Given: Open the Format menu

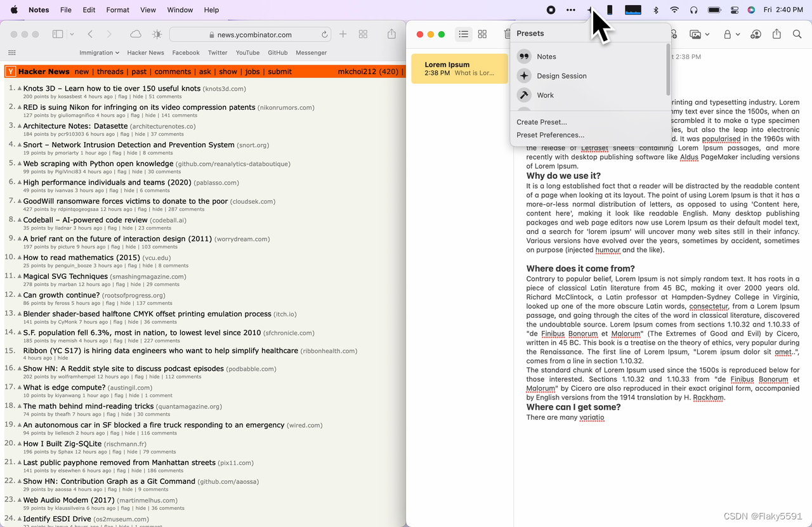Looking at the screenshot, I should pyautogui.click(x=117, y=10).
